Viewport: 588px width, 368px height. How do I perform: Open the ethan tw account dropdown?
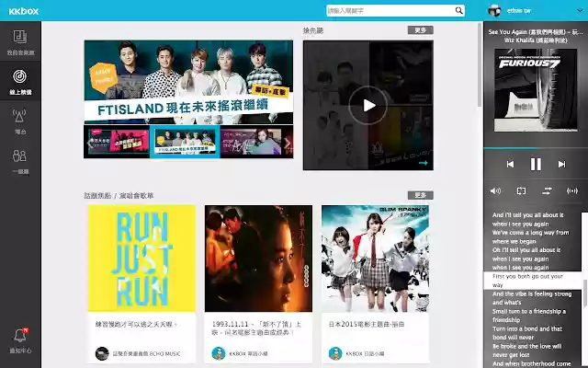point(580,11)
